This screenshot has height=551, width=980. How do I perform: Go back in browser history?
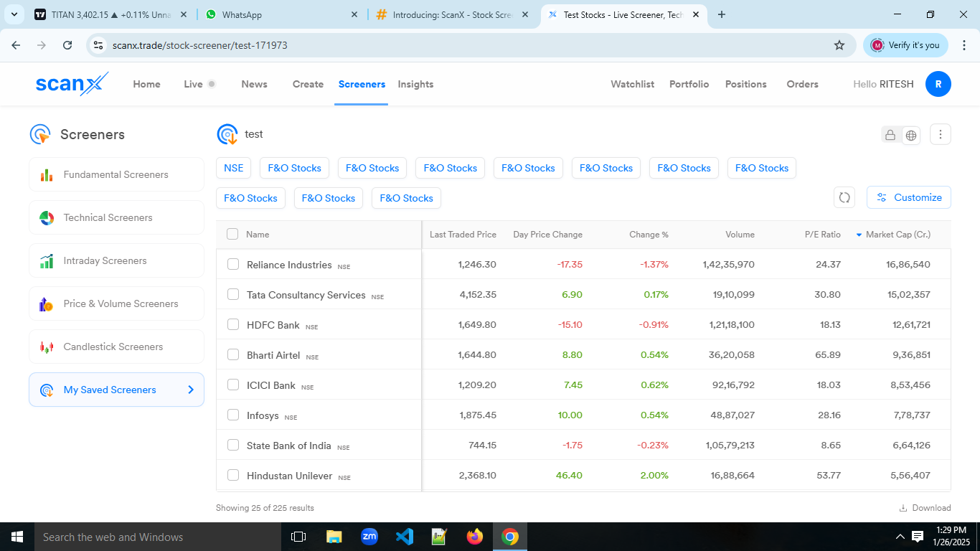tap(16, 45)
